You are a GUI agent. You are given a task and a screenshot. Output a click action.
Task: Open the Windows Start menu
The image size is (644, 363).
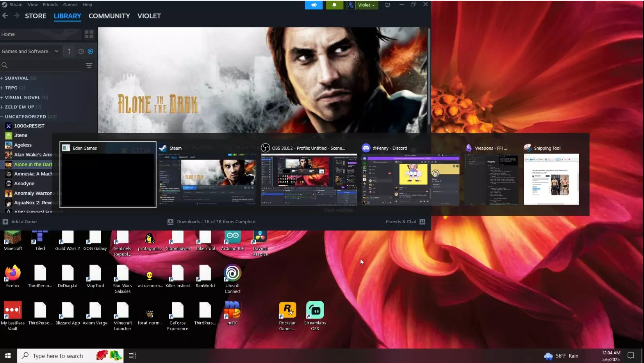[8, 356]
